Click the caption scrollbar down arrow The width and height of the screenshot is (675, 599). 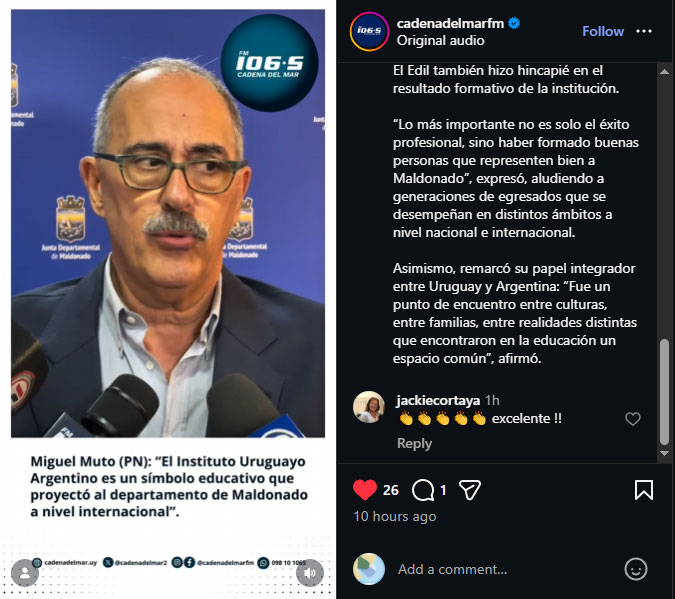(x=664, y=453)
